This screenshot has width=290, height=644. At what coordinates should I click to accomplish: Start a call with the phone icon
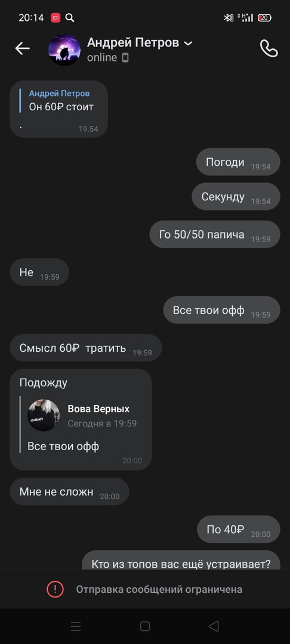point(269,48)
